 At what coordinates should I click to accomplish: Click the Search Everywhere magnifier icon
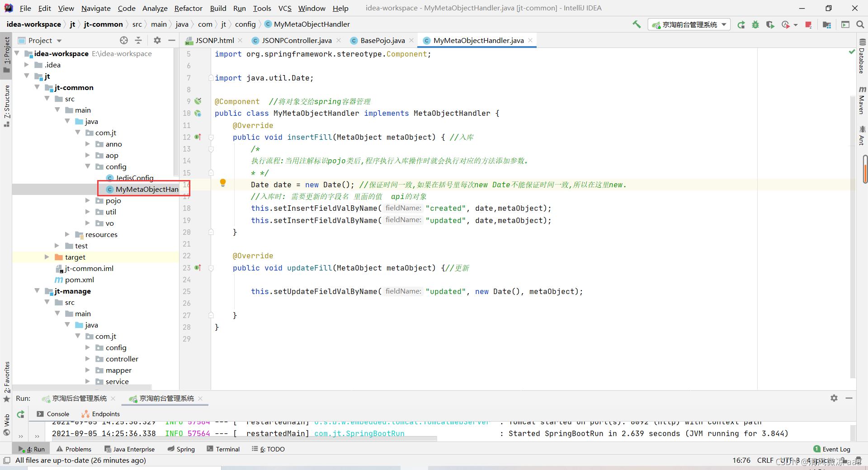(860, 24)
